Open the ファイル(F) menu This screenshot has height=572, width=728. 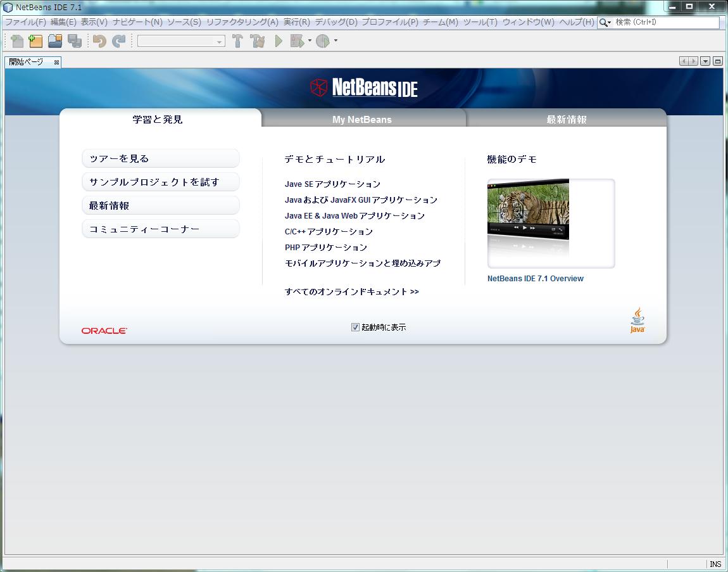click(x=25, y=22)
